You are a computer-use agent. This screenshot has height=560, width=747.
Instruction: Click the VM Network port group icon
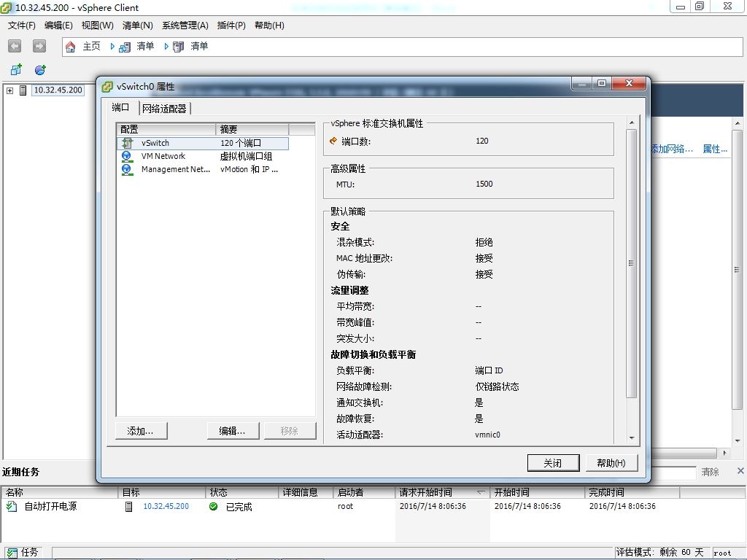click(127, 156)
